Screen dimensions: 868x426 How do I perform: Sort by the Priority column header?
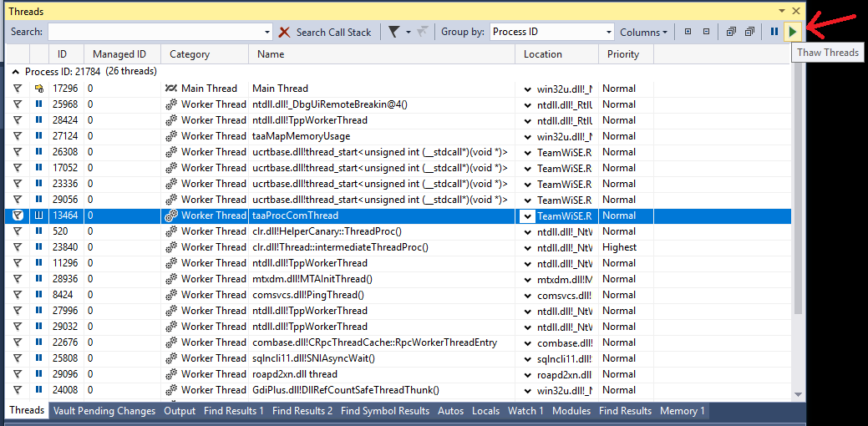point(626,54)
